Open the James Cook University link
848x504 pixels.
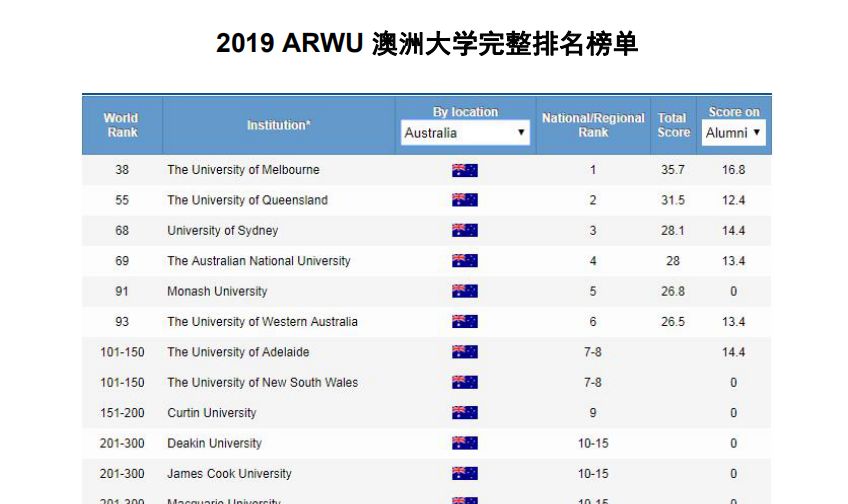(x=229, y=473)
